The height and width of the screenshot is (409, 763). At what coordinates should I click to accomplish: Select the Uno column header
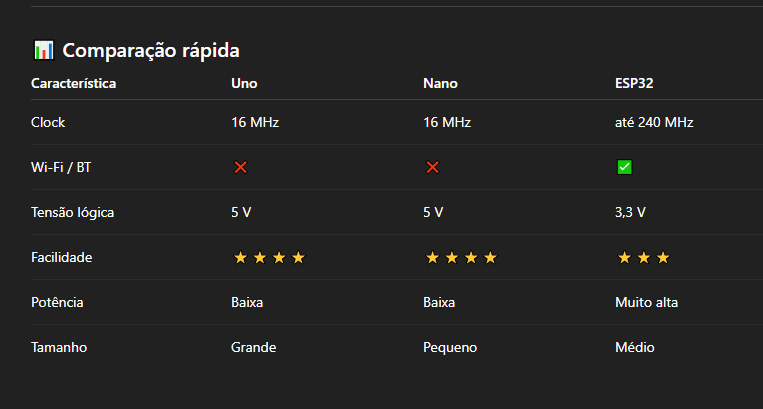click(x=244, y=83)
